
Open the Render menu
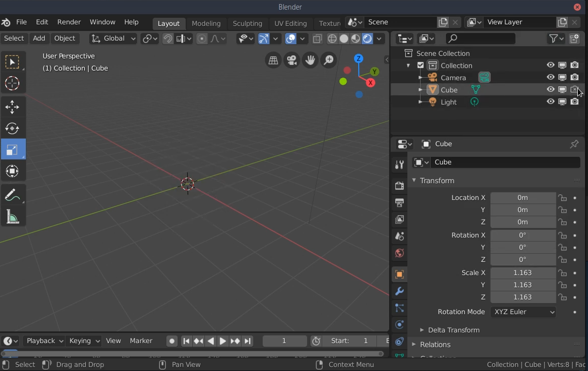69,22
